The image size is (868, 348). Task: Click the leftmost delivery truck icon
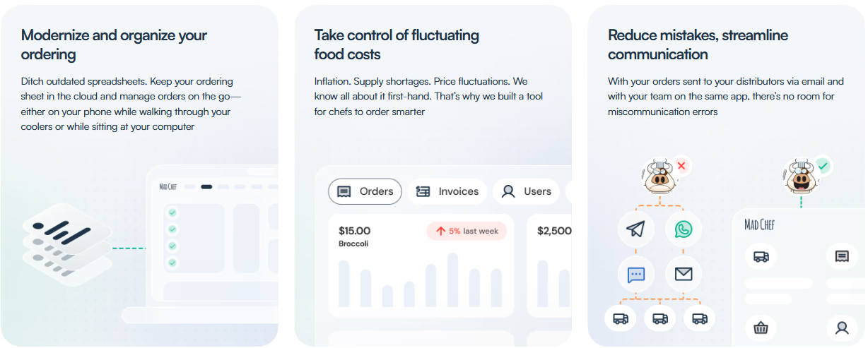point(621,318)
